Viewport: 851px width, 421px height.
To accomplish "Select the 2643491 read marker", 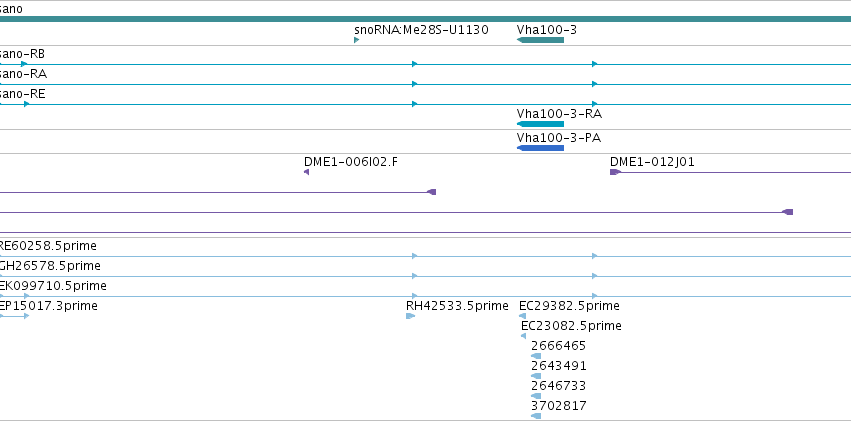I will click(x=536, y=376).
